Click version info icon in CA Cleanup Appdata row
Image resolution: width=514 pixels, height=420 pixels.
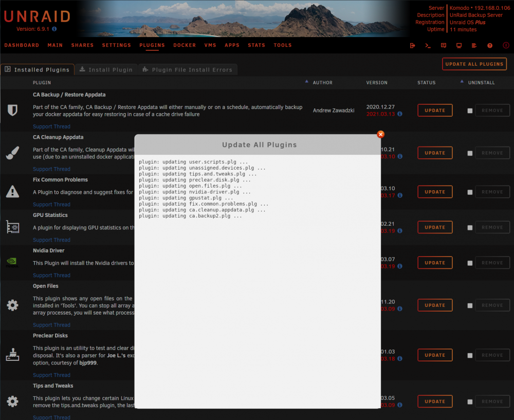[x=400, y=156]
